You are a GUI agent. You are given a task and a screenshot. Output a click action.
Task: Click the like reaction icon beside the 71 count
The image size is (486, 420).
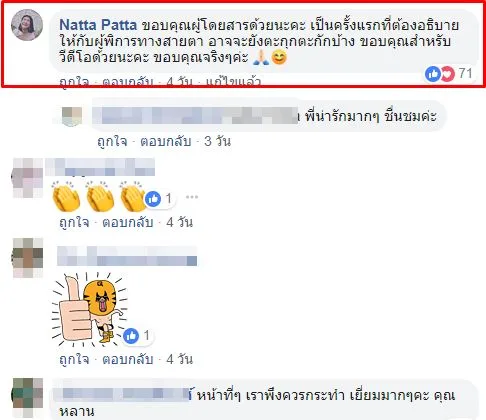433,73
